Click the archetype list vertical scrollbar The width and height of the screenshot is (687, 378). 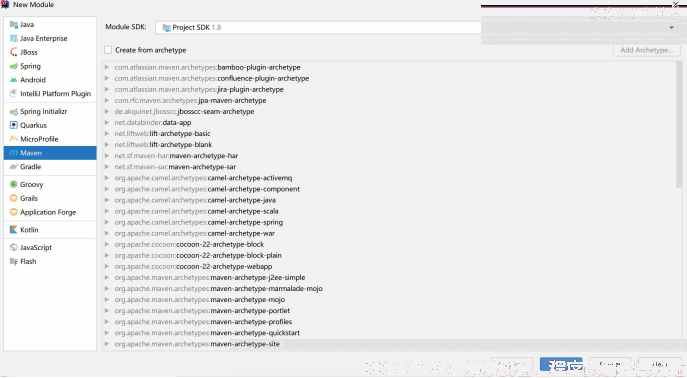pos(679,125)
